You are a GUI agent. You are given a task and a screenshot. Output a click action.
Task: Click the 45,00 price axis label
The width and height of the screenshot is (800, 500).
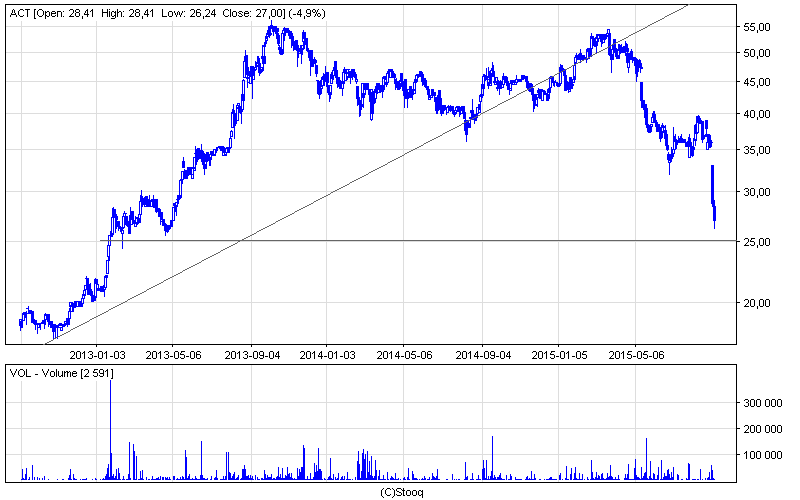[757, 82]
